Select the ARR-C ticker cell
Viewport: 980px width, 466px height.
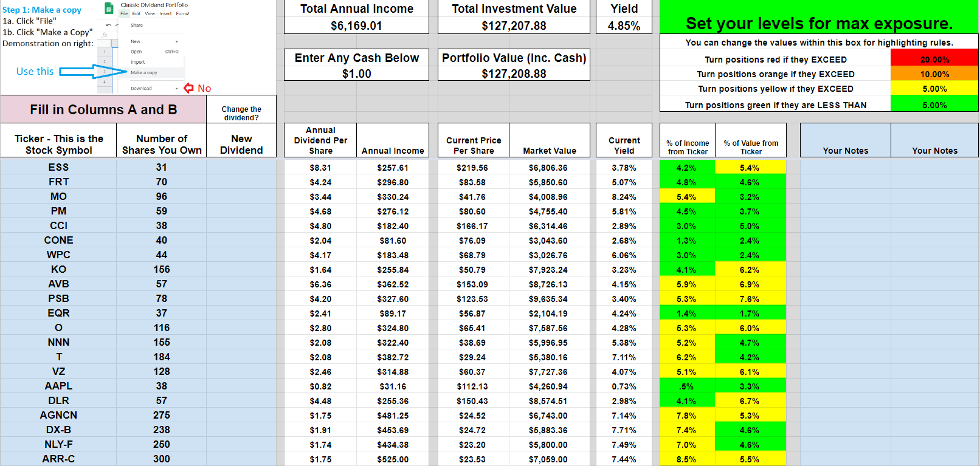pos(58,459)
